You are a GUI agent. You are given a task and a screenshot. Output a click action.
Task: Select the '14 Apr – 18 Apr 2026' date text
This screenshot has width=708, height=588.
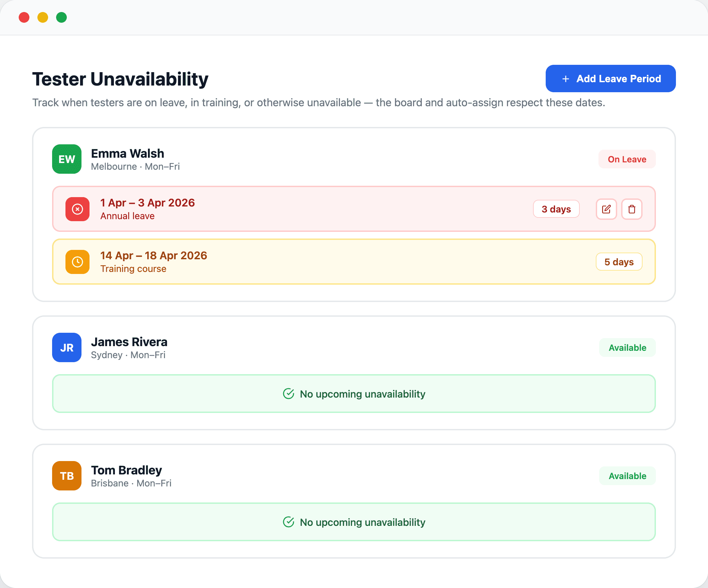click(153, 255)
